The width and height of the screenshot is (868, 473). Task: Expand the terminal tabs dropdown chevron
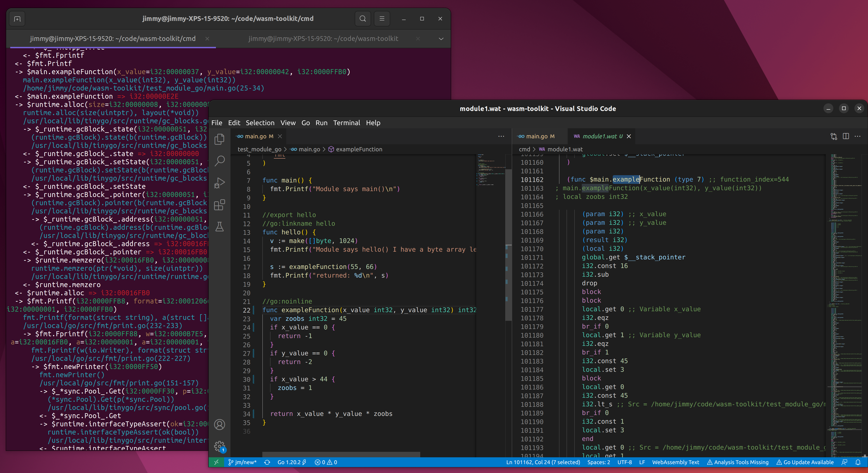pos(441,39)
